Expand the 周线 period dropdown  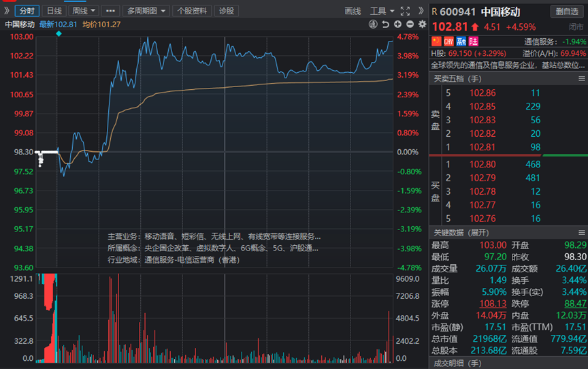[x=84, y=11]
